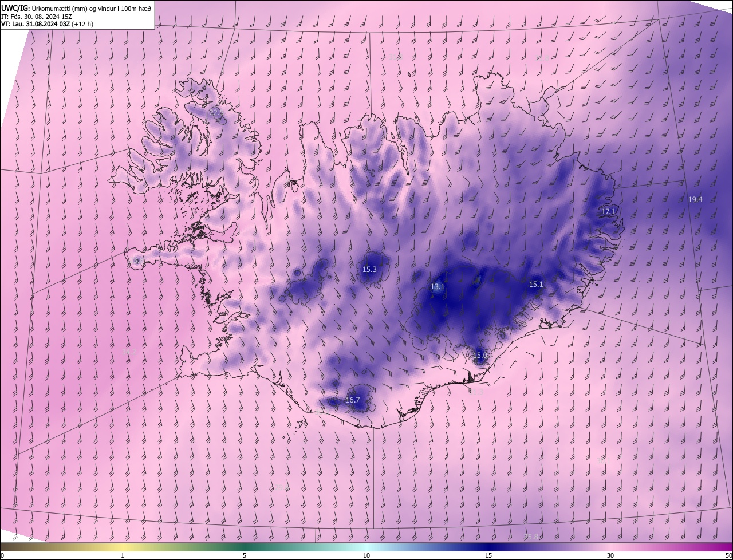The height and width of the screenshot is (560, 733).
Task: Click the colour-scale tick label 0
Action: click(2, 556)
